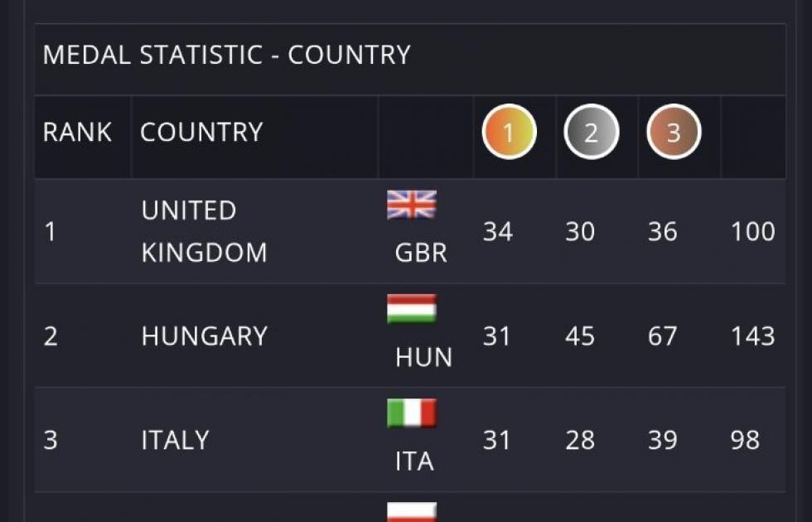Image resolution: width=812 pixels, height=522 pixels.
Task: Select the ITALY country name
Action: [x=175, y=440]
